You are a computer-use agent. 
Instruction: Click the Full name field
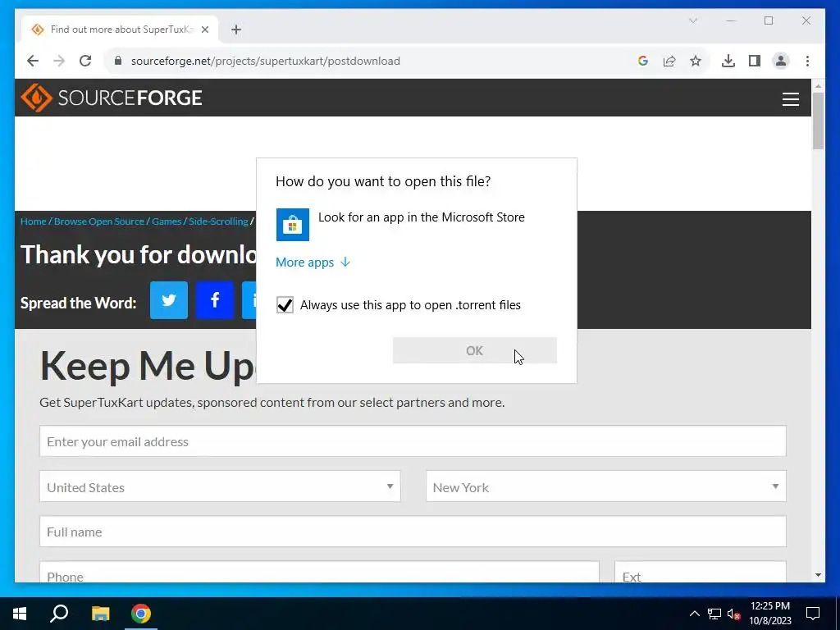click(x=413, y=532)
